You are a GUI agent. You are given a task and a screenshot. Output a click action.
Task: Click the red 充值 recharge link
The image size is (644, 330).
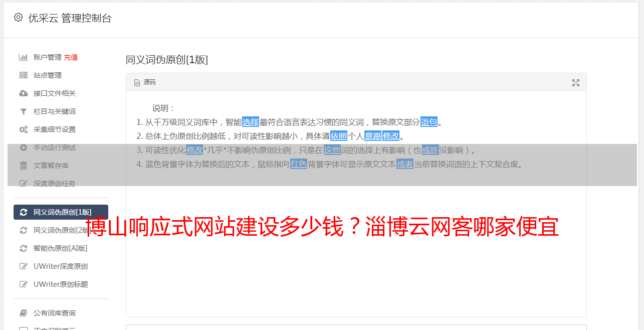(x=71, y=57)
